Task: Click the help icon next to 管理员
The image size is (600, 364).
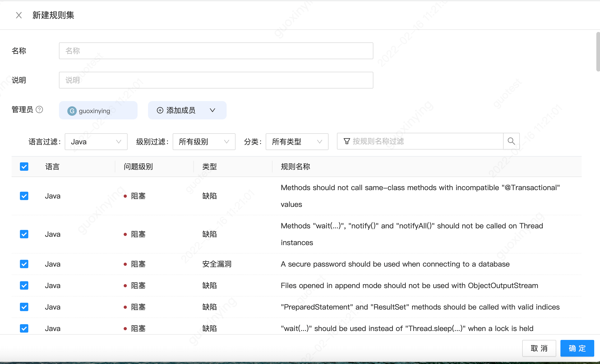Action: pos(39,109)
